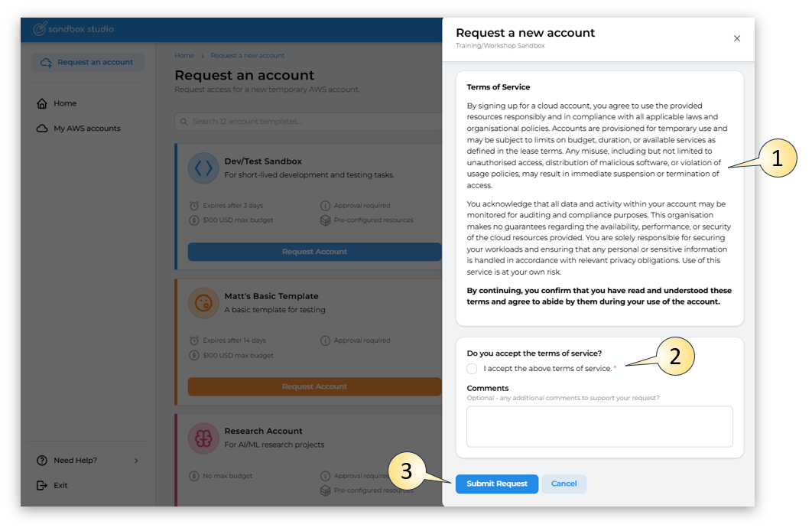This screenshot has height=531, width=812.
Task: Click the sandbox studio logo icon
Action: [x=40, y=29]
